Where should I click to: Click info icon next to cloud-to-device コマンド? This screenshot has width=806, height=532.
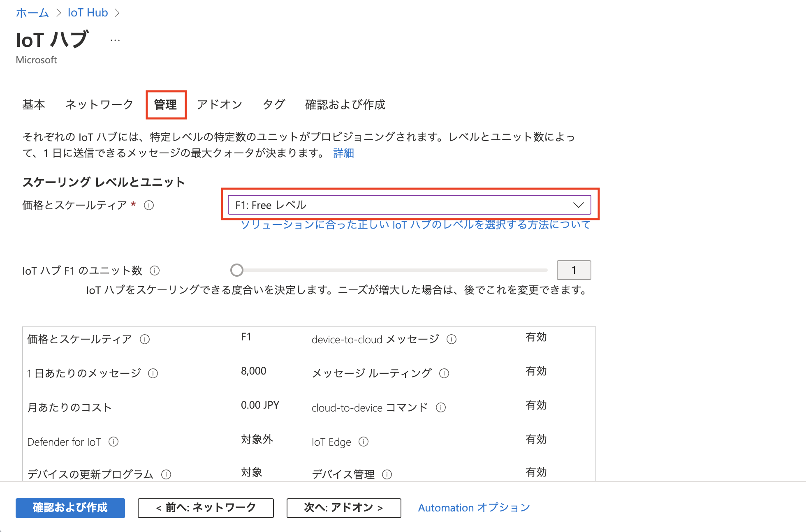(x=441, y=407)
